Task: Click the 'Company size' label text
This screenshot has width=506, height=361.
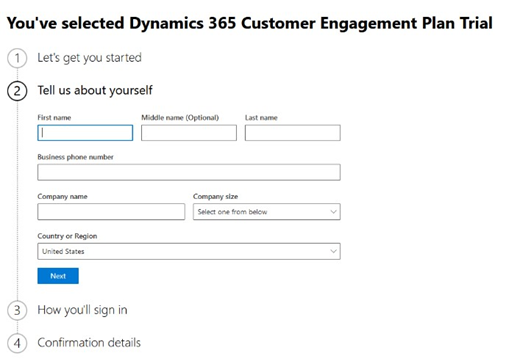Action: pos(215,197)
